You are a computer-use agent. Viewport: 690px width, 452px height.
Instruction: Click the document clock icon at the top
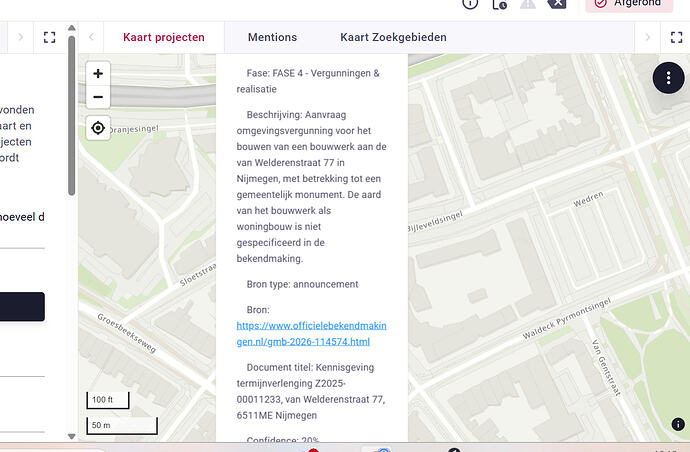[499, 4]
